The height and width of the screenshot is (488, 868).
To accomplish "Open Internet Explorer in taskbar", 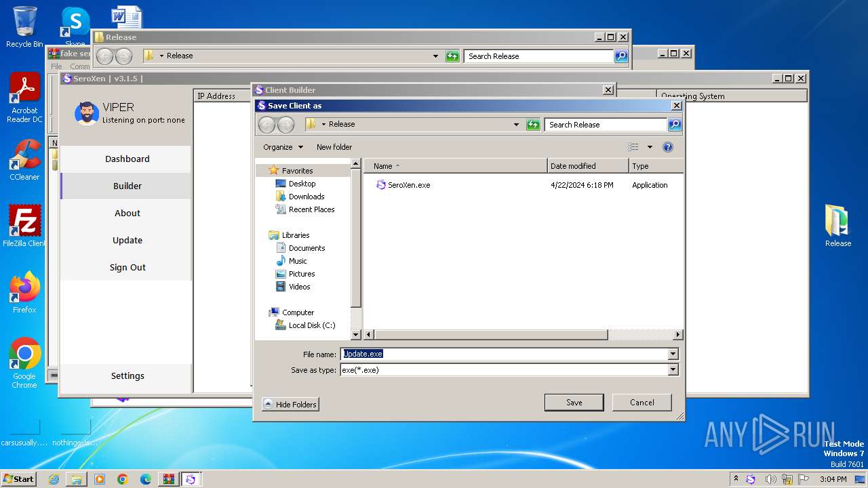I will click(54, 479).
